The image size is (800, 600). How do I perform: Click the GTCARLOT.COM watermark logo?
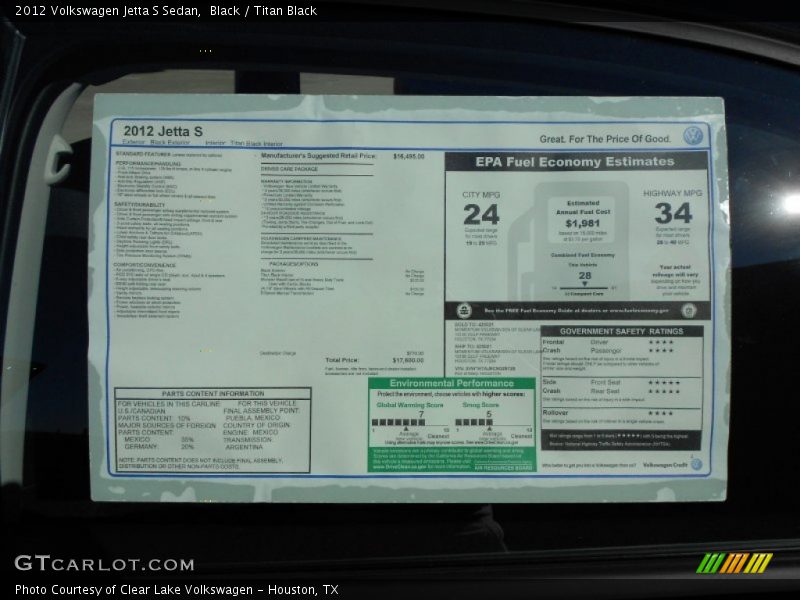click(104, 564)
